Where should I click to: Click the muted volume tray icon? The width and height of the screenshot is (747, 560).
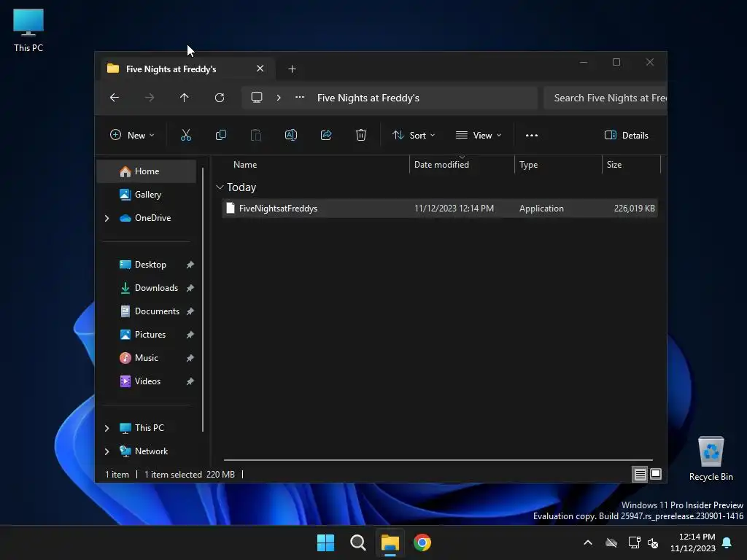point(653,542)
